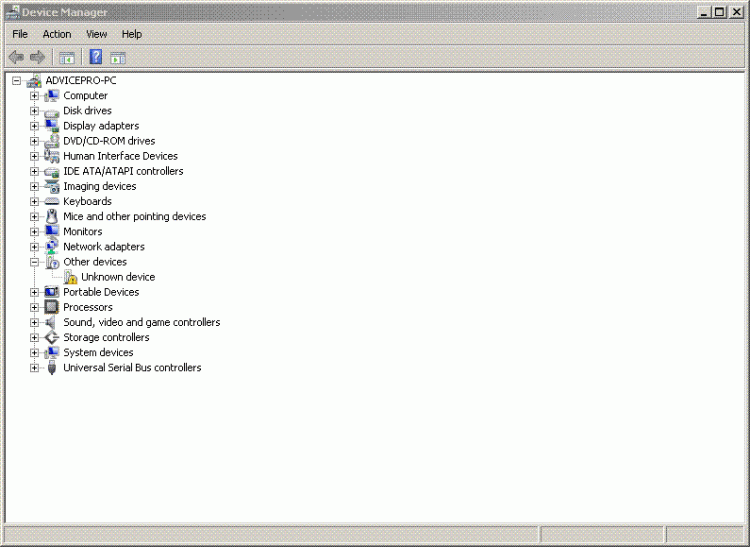
Task: Click the Sound, video and game controllers speaker icon
Action: (x=51, y=322)
